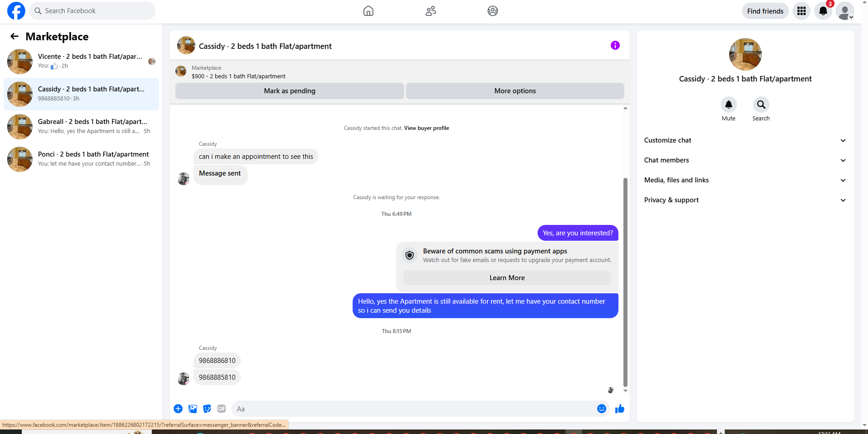Select the message 9868886810

tap(217, 361)
